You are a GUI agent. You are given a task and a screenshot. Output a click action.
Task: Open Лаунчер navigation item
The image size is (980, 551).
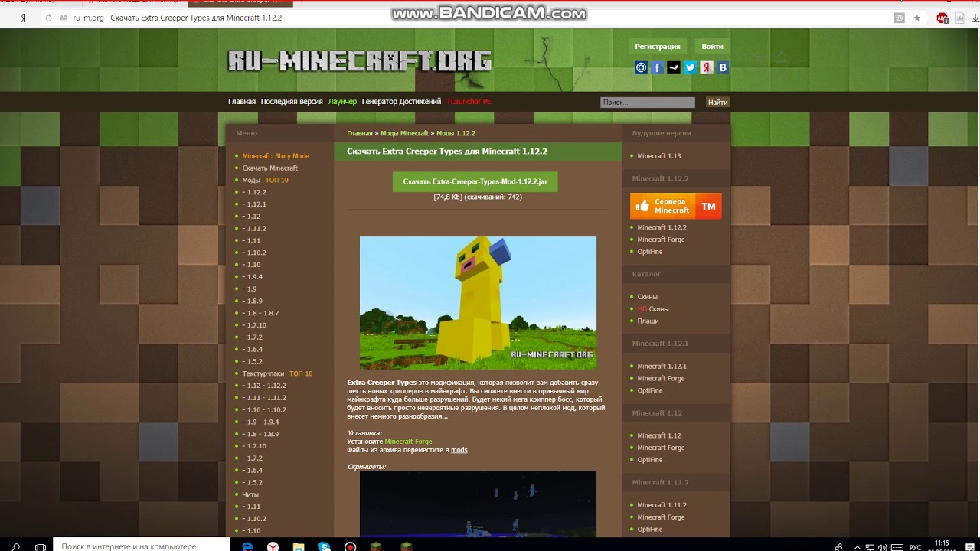[342, 102]
